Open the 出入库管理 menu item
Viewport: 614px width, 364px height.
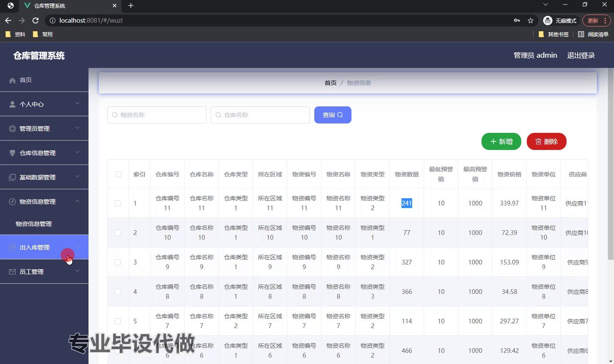44,247
